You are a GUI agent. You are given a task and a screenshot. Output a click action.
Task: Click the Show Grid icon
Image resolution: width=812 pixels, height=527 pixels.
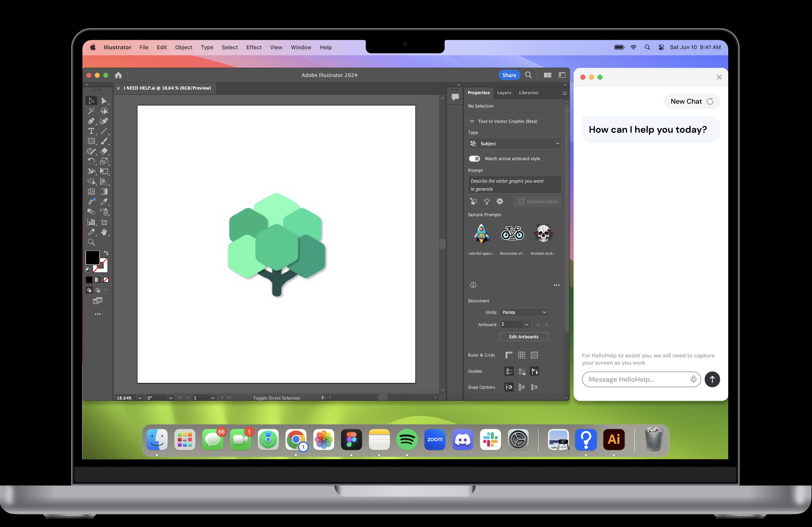(x=521, y=355)
